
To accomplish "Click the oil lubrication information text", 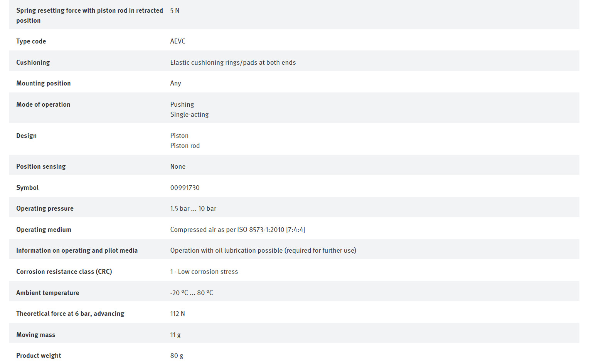I will [x=263, y=250].
